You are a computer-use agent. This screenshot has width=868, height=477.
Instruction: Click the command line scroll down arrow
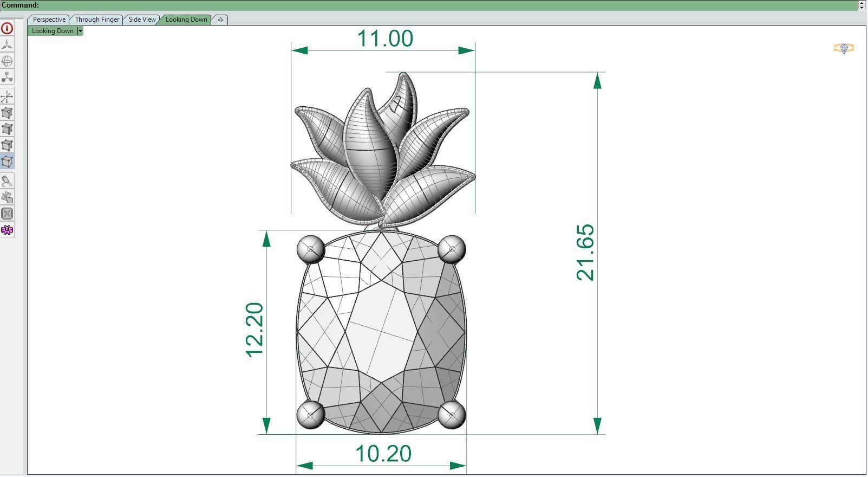tap(862, 8)
